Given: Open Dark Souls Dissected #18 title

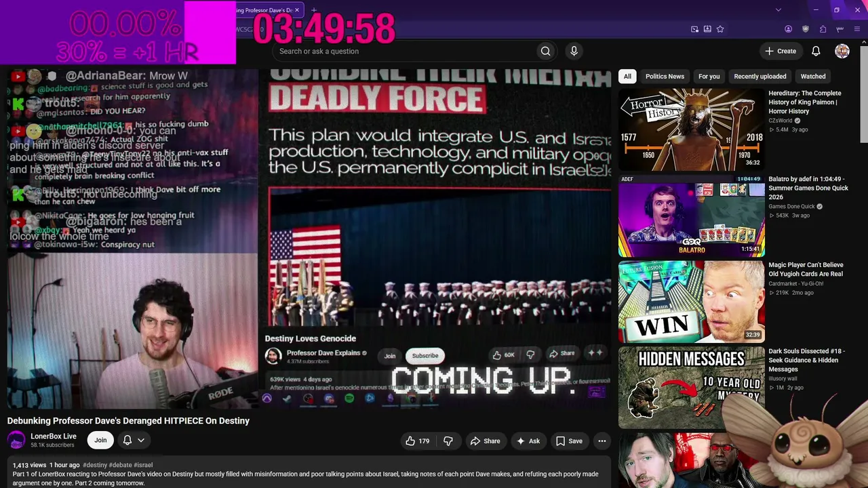Looking at the screenshot, I should pos(806,360).
